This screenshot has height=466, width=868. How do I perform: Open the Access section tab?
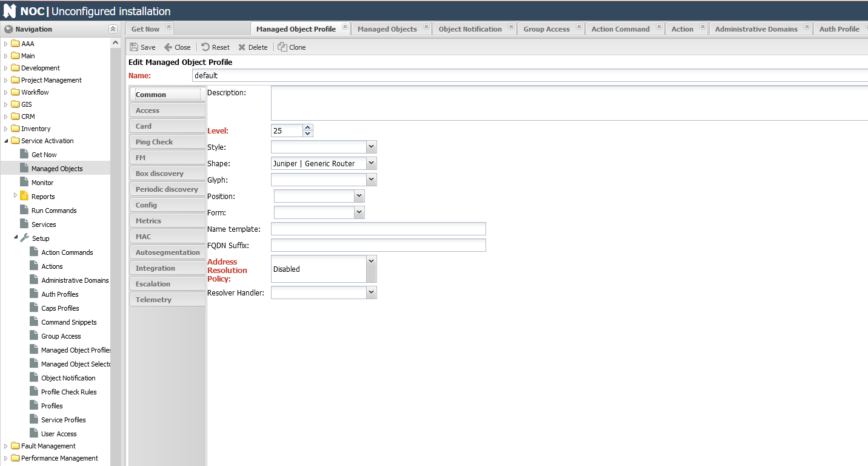167,110
